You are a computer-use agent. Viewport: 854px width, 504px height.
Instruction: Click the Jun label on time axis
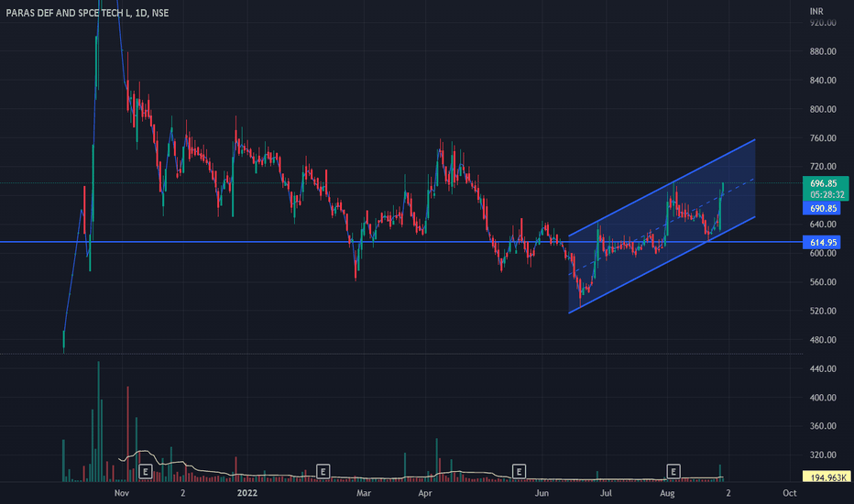point(542,493)
